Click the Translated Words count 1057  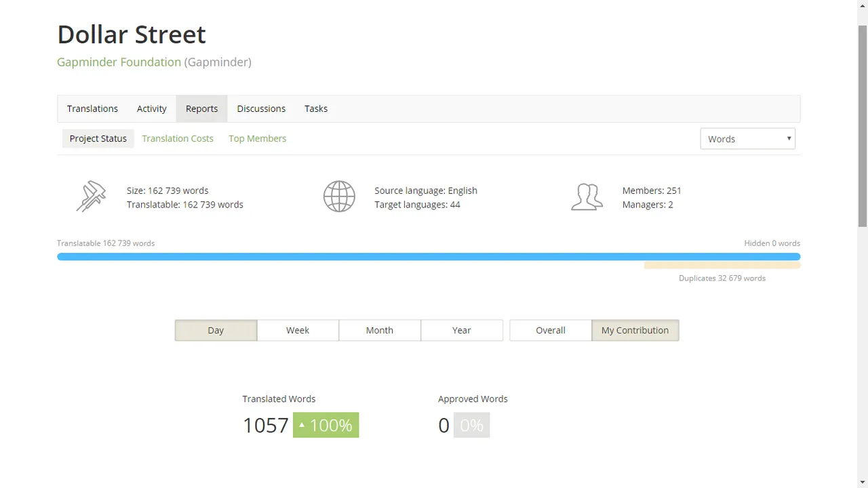coord(266,426)
